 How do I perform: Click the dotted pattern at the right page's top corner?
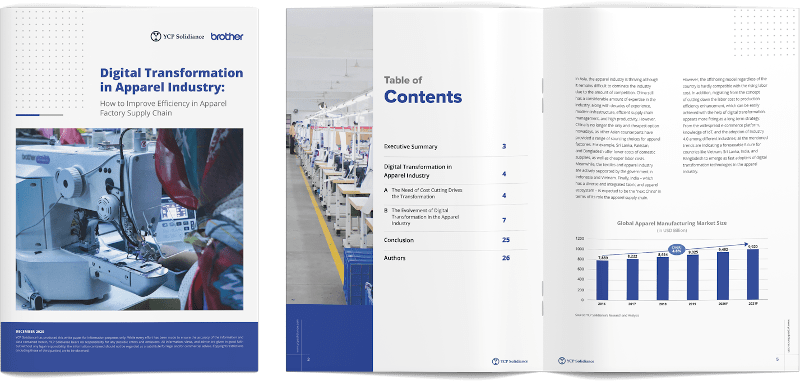(x=764, y=33)
